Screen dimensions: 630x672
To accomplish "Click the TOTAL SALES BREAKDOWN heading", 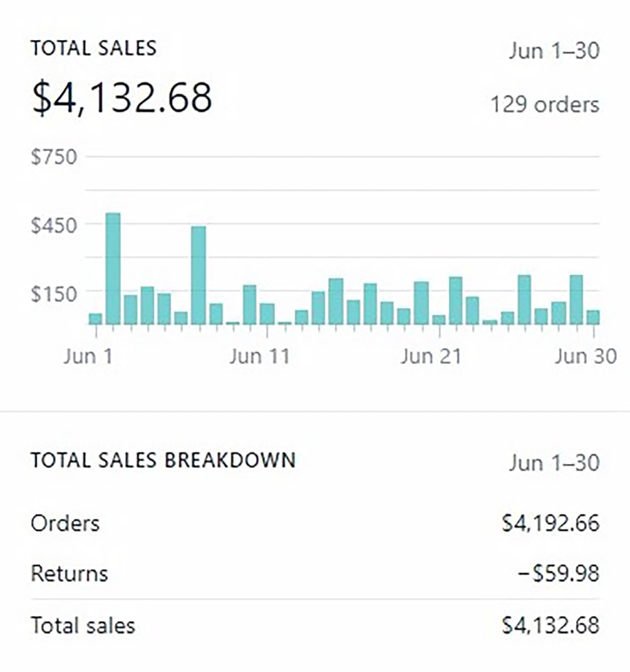I will [x=163, y=460].
